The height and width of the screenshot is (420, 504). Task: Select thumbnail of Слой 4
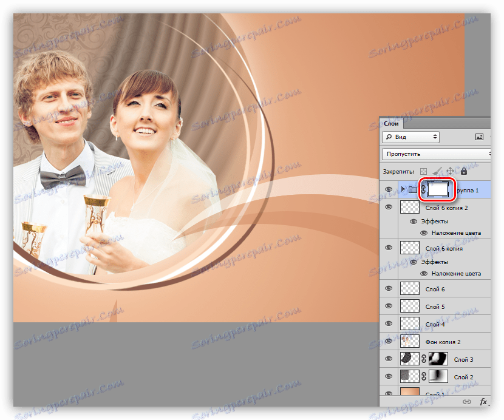point(409,323)
